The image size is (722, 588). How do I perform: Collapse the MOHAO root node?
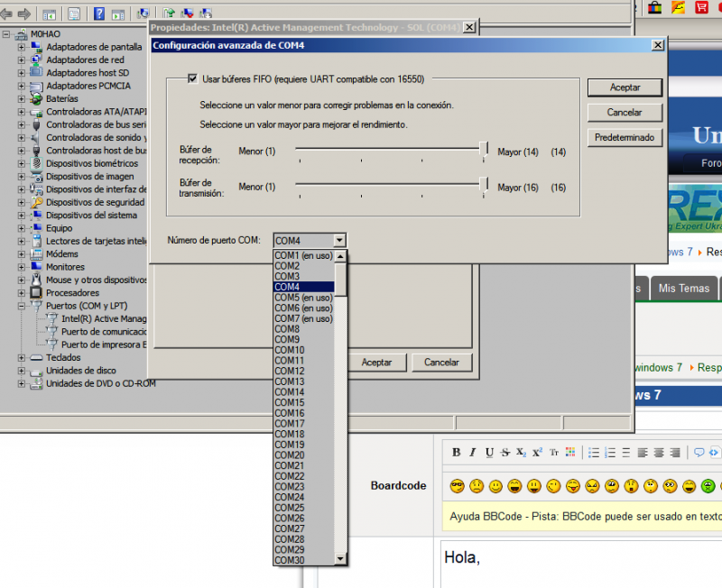(x=6, y=34)
